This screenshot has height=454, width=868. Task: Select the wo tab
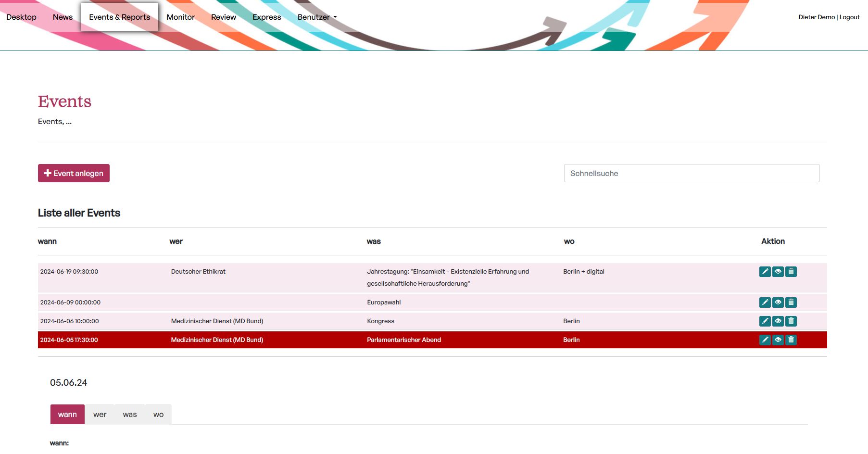[158, 415]
